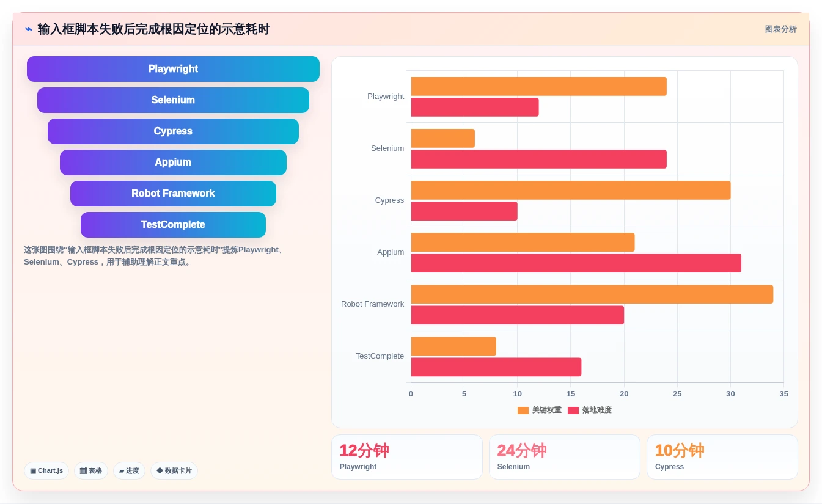Click the chart title 输入框脚本失败后完成根因定位的示意耗时
822x504 pixels.
point(153,29)
